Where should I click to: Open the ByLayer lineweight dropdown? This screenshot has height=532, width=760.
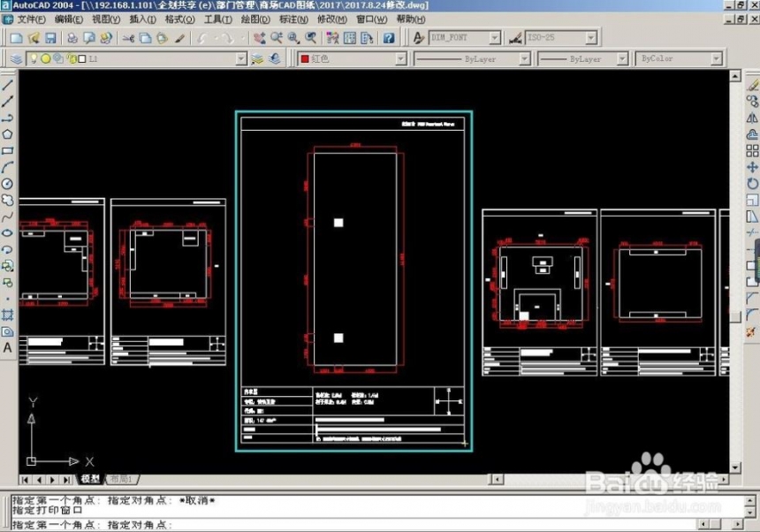click(x=622, y=59)
